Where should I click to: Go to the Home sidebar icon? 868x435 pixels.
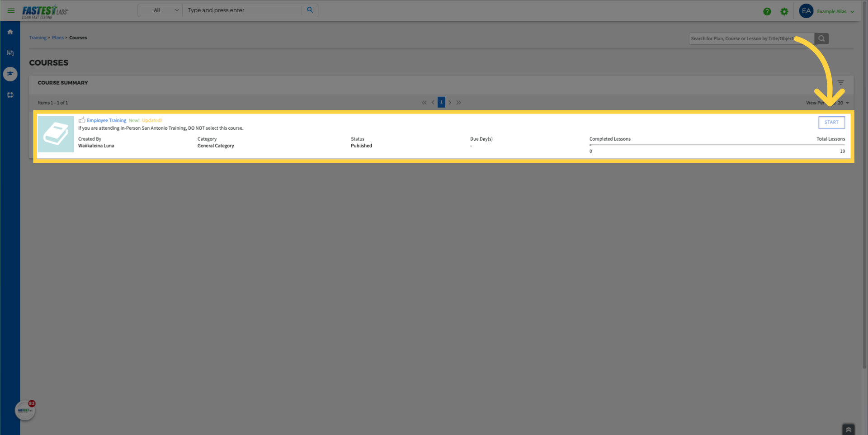coord(10,32)
